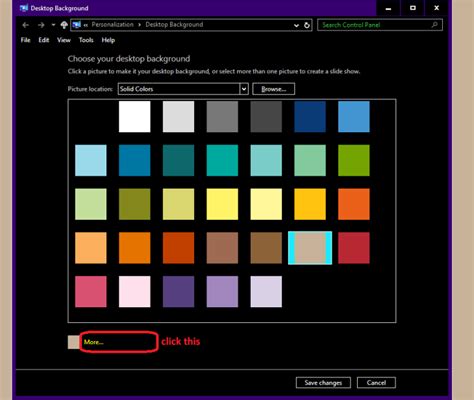Screen dimensions: 474x400
Task: Click the More... link
Action: (94, 342)
